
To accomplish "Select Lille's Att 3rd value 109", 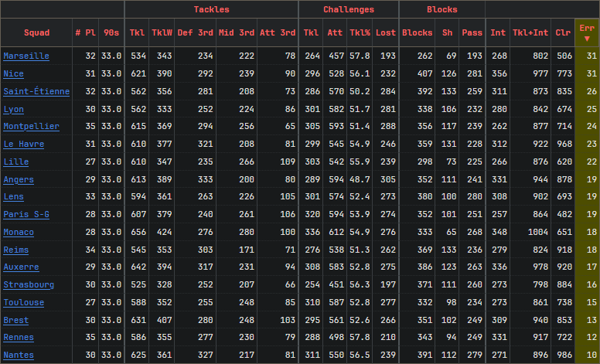I will tap(288, 162).
